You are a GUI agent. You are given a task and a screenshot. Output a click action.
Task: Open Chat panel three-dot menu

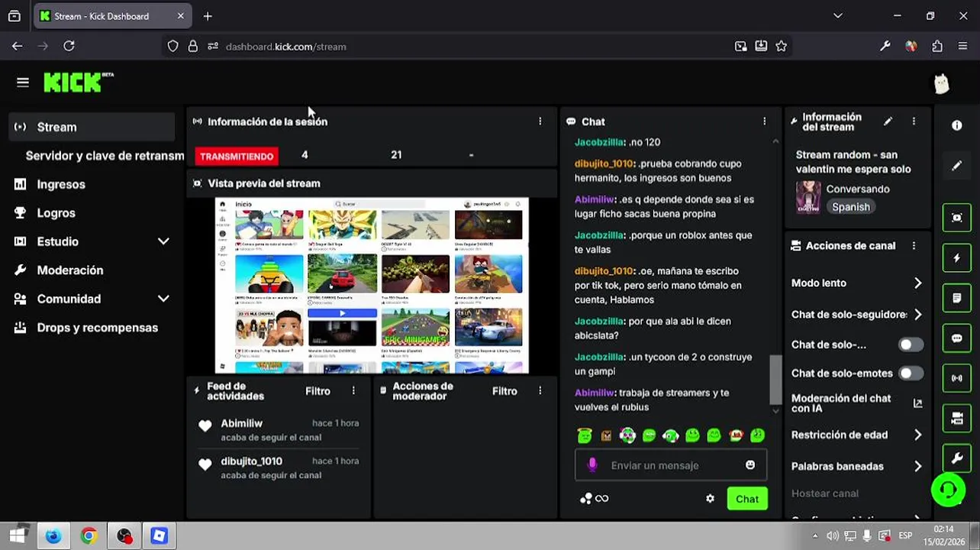pos(764,121)
